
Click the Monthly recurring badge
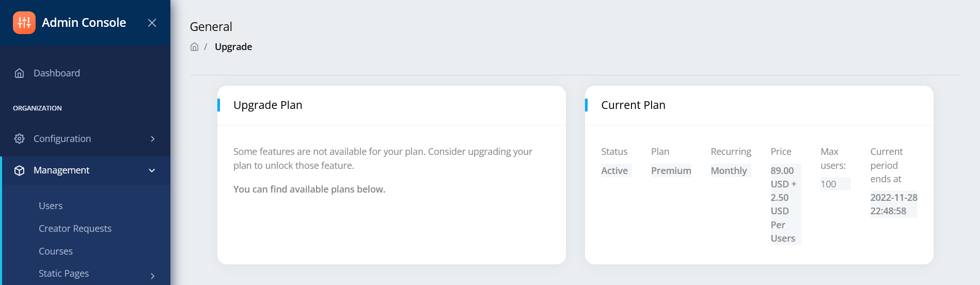[730, 170]
